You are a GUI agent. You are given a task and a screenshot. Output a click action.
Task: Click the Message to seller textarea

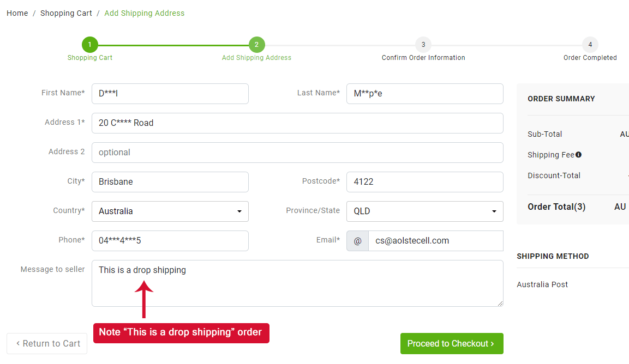(297, 289)
